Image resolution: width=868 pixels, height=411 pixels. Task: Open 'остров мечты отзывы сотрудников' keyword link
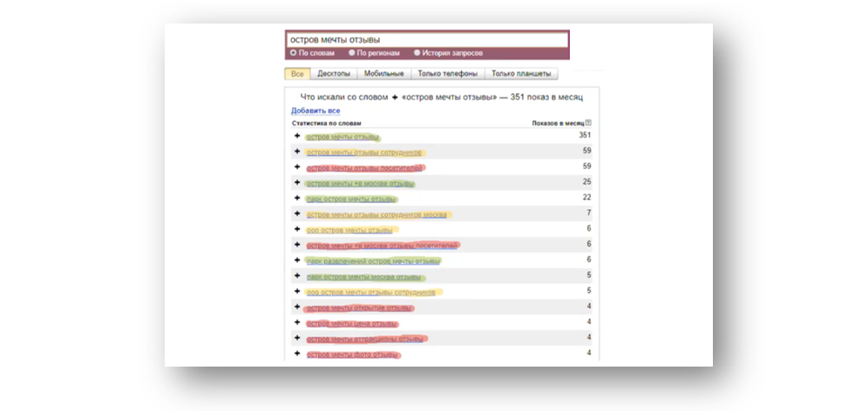[363, 152]
